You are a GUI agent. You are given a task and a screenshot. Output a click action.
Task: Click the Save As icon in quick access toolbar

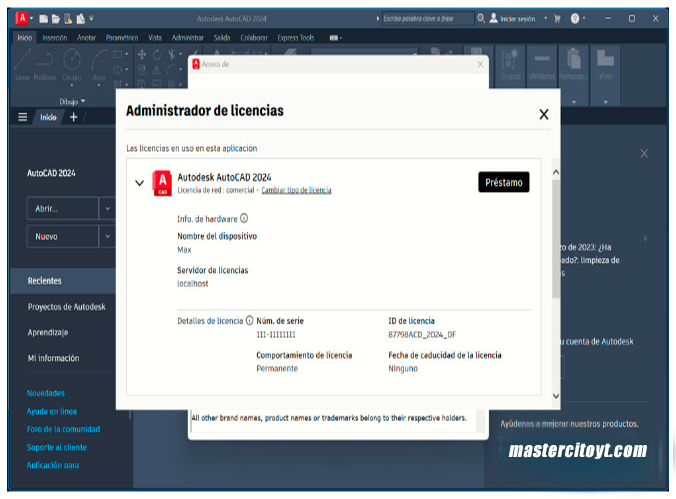click(x=81, y=19)
